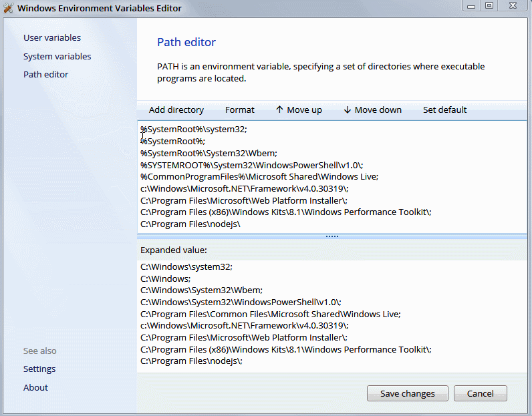Click the Path editor heading

(x=186, y=42)
